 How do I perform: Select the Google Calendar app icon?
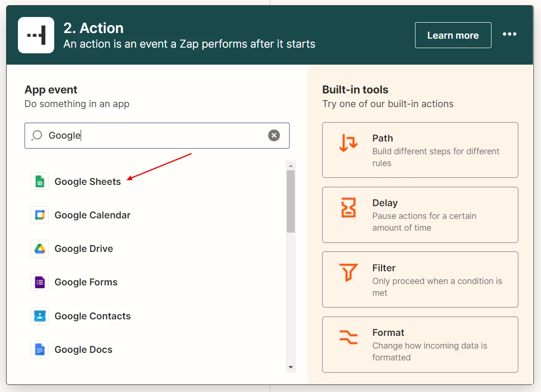(x=40, y=215)
